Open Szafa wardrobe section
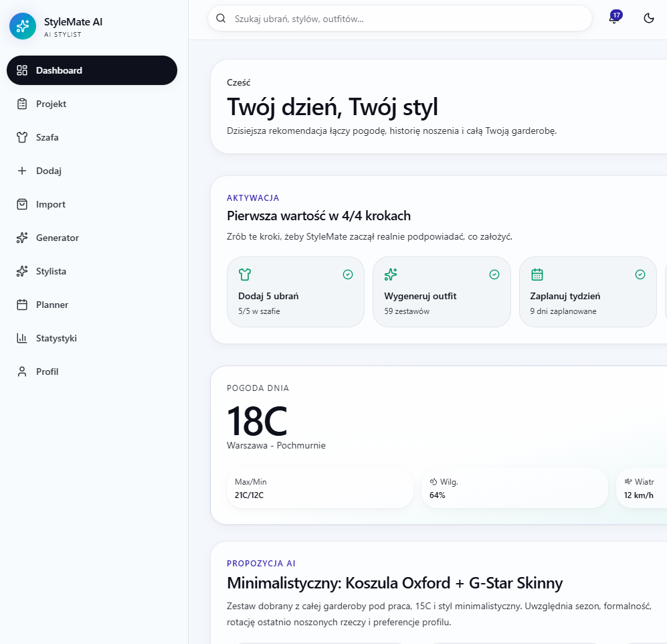 92,137
